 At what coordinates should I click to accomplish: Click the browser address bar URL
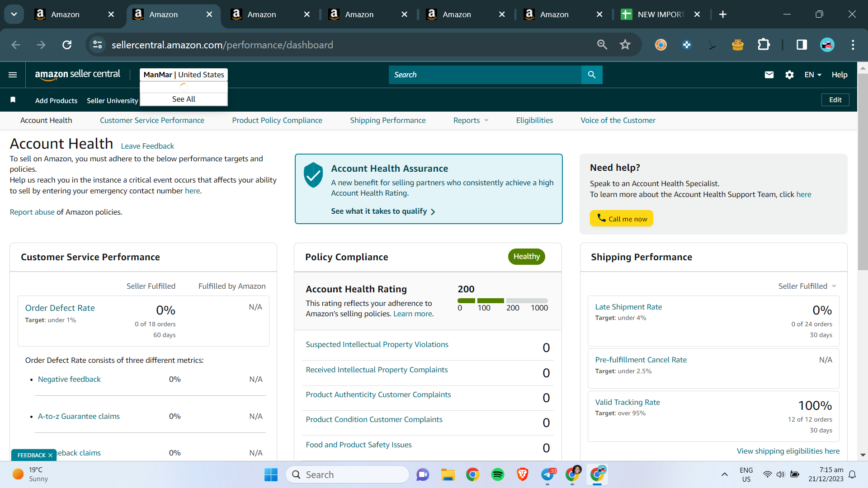[222, 45]
